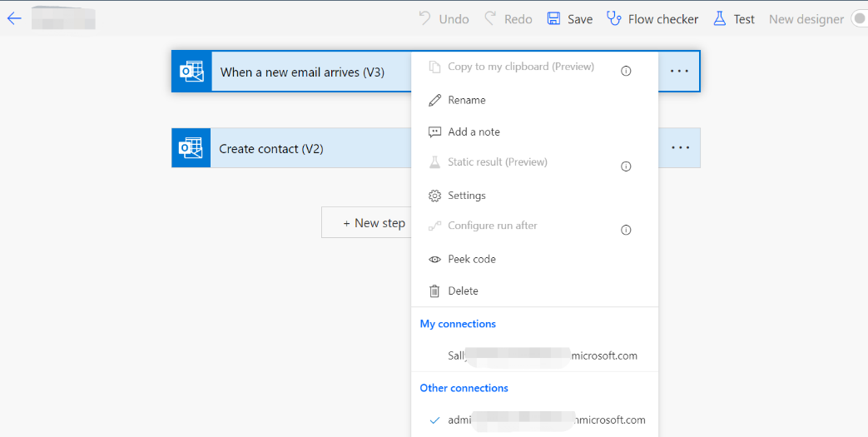
Task: Click info icon beside Configure run after
Action: coord(626,230)
